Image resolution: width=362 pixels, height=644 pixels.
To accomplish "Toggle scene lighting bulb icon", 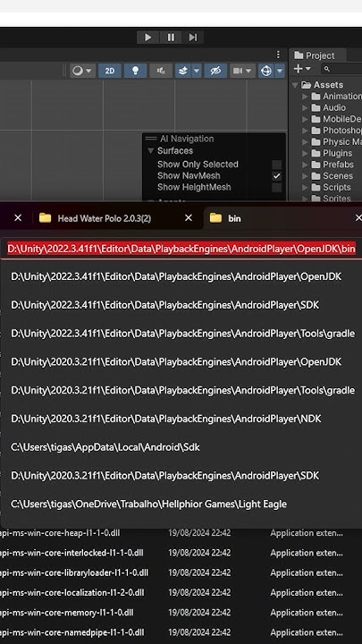I will 136,71.
